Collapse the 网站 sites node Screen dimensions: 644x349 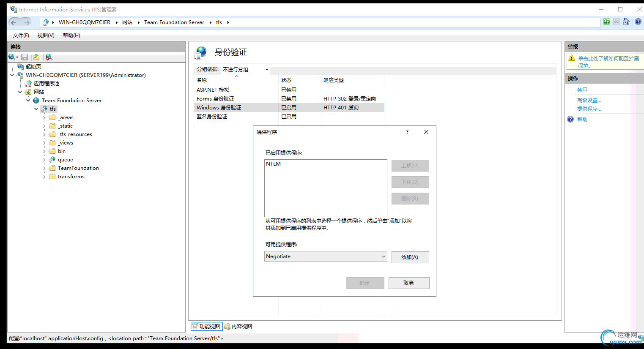tap(20, 92)
